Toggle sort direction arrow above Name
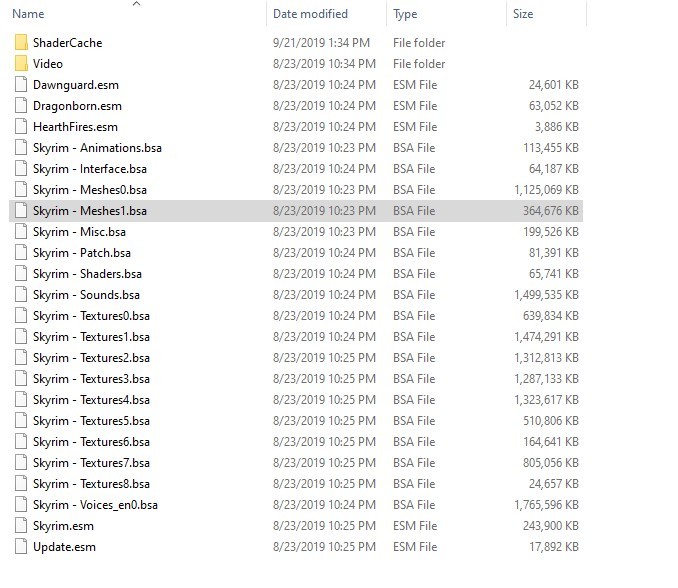This screenshot has height=588, width=678. (x=137, y=3)
